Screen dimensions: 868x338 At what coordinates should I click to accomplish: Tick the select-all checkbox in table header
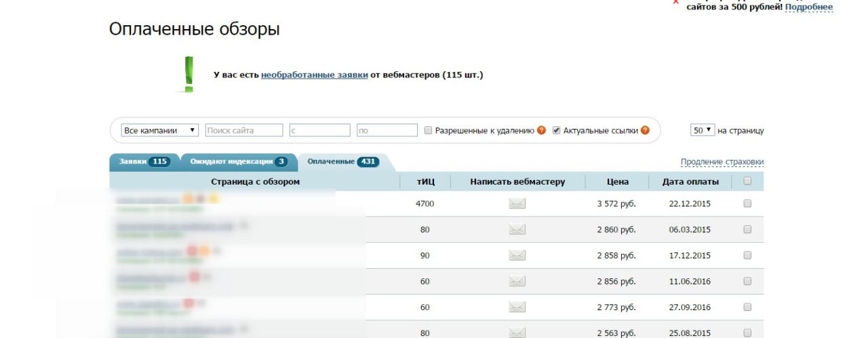coord(747,181)
